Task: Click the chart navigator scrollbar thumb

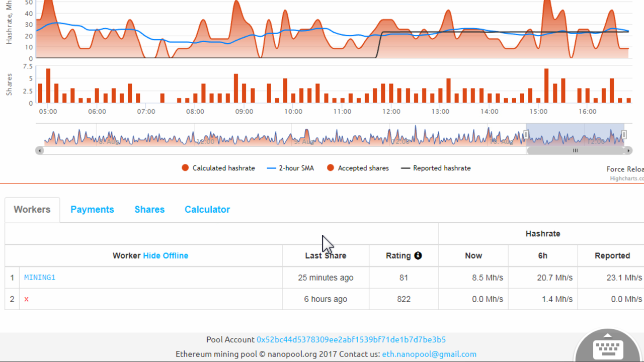Action: coord(575,150)
